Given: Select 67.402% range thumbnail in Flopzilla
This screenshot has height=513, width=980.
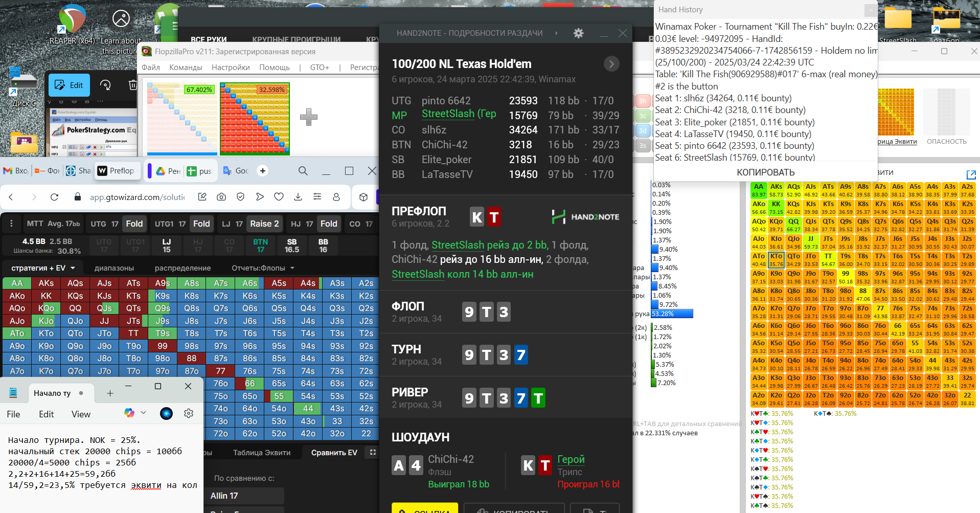Looking at the screenshot, I should point(182,119).
